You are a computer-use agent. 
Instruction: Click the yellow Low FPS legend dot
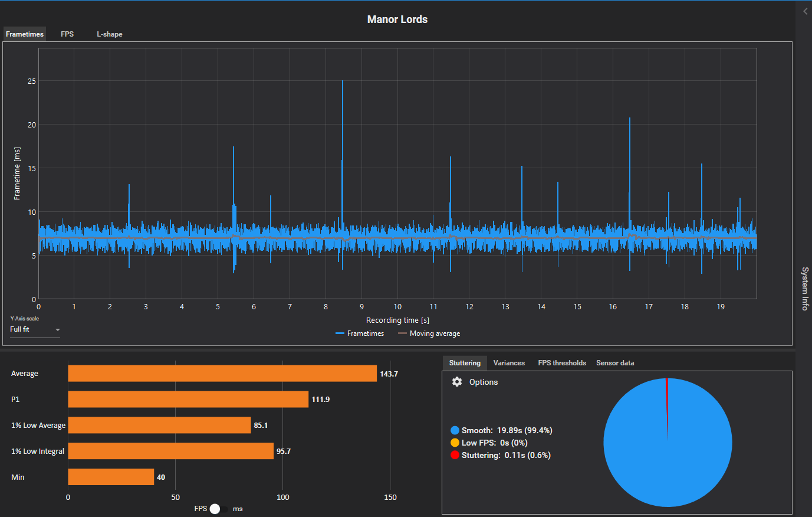coord(455,443)
